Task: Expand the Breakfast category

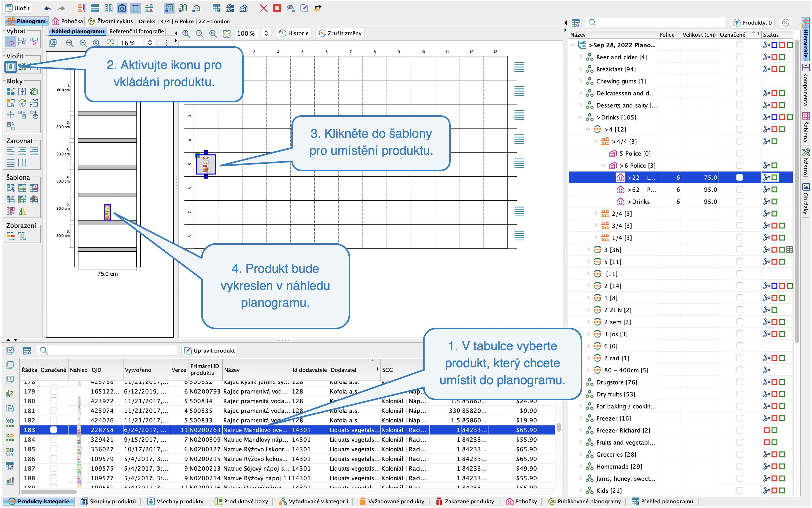Action: (580, 69)
